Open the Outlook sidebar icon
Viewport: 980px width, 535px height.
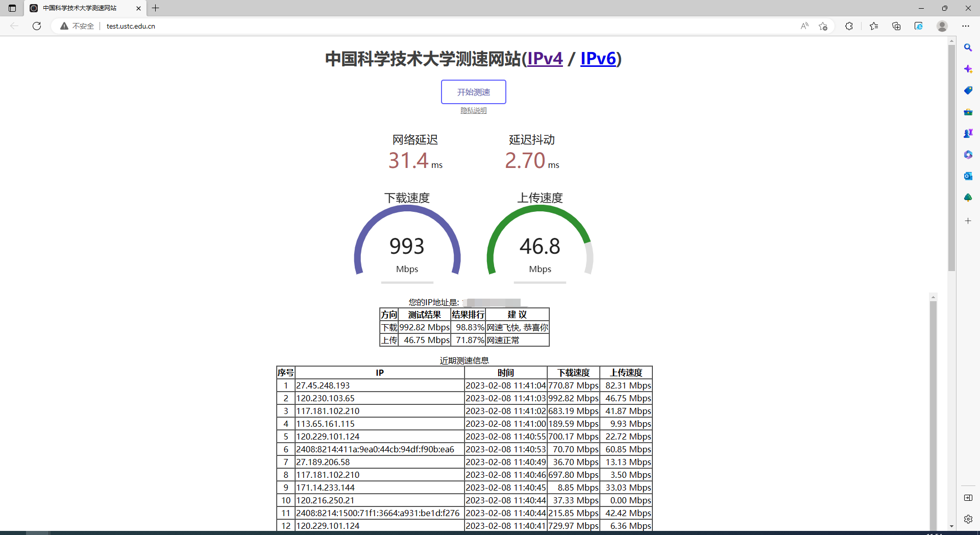click(968, 176)
